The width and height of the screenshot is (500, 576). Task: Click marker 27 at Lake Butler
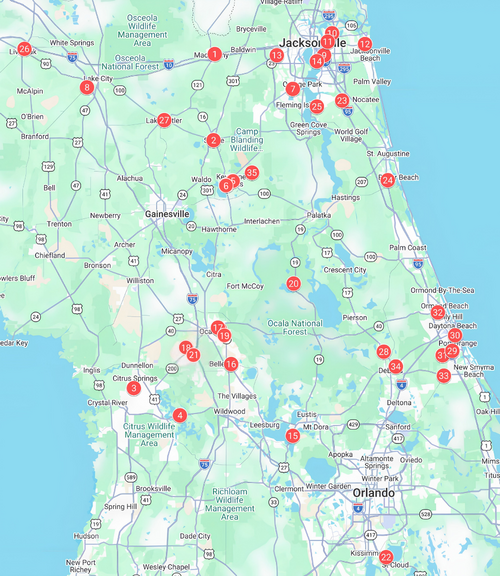pos(164,120)
